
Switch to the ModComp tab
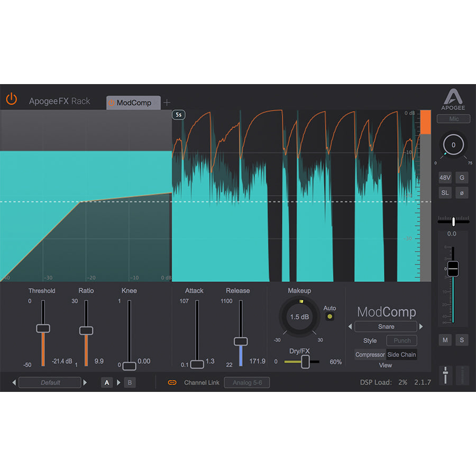pos(133,103)
